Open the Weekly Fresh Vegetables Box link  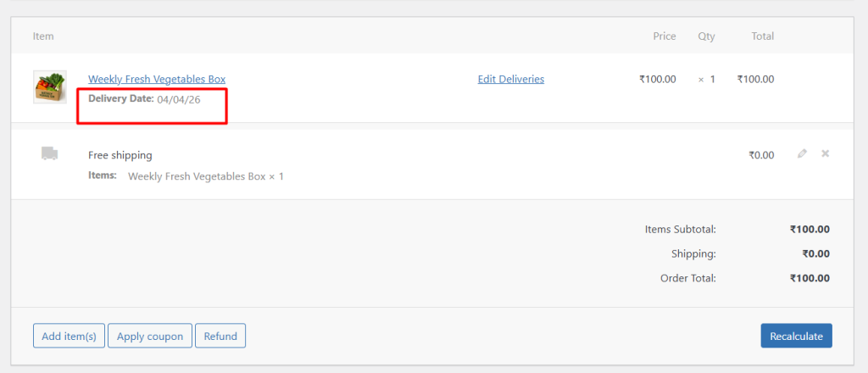[x=157, y=79]
